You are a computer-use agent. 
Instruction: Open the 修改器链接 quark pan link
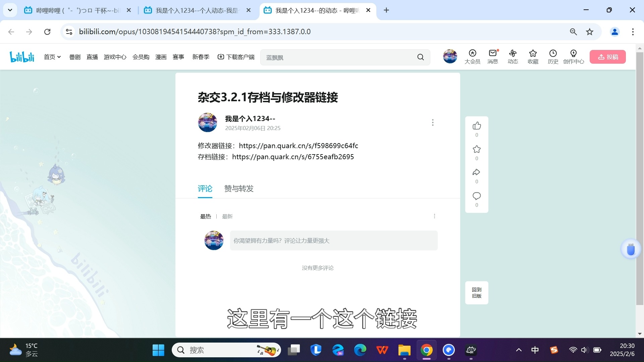298,145
